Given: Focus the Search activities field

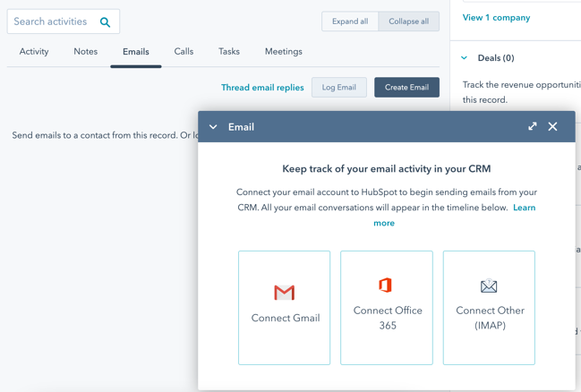Looking at the screenshot, I should tap(64, 21).
